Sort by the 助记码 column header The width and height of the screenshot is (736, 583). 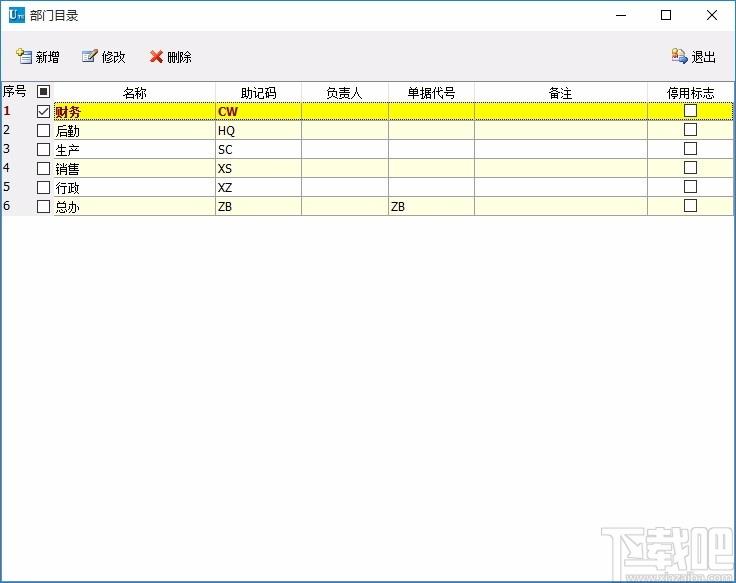pos(258,92)
